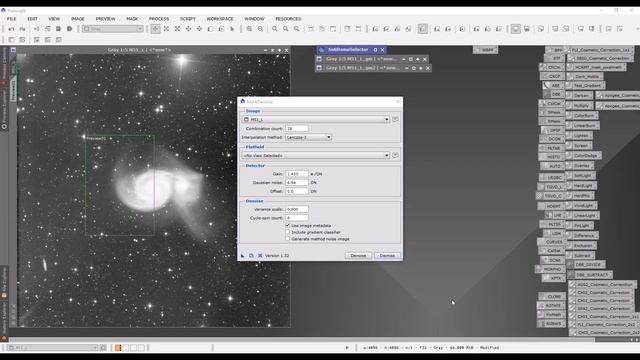The width and height of the screenshot is (640, 360).
Task: Select the DBE process icon
Action: pos(554,94)
